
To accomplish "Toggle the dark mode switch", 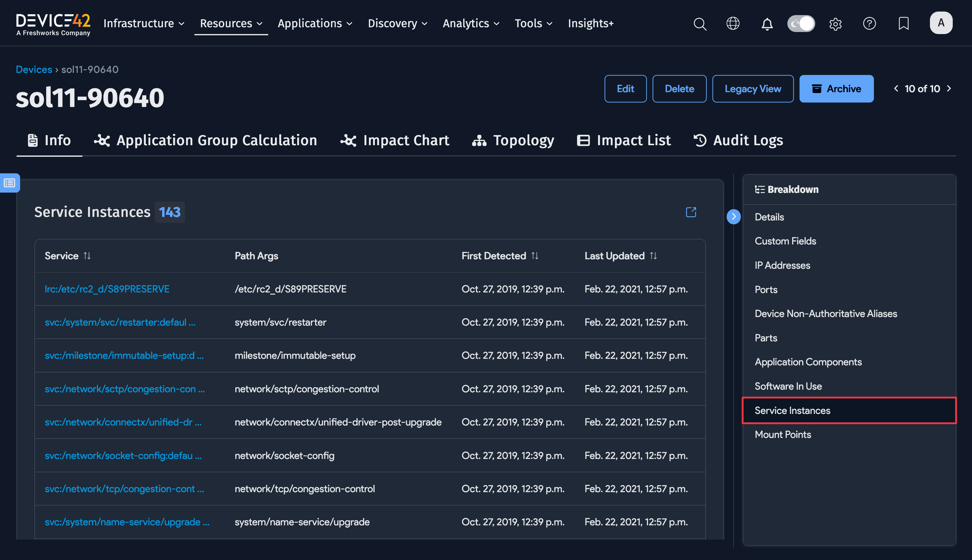I will point(801,23).
